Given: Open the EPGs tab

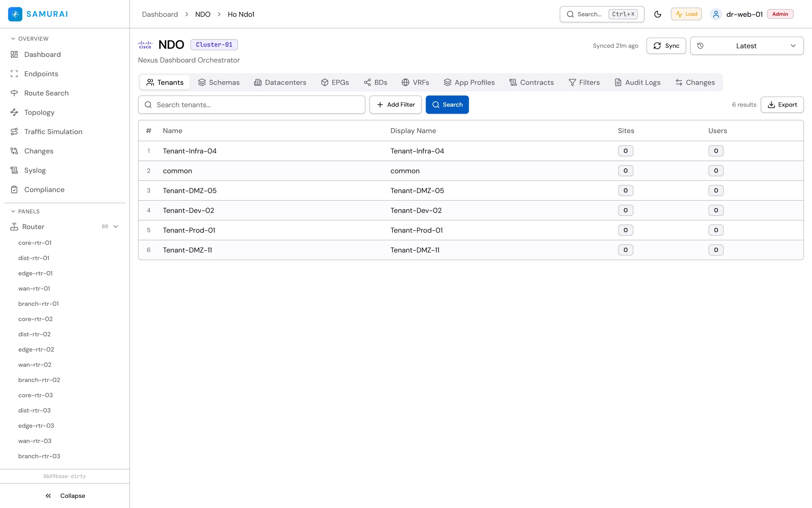Looking at the screenshot, I should tap(335, 82).
